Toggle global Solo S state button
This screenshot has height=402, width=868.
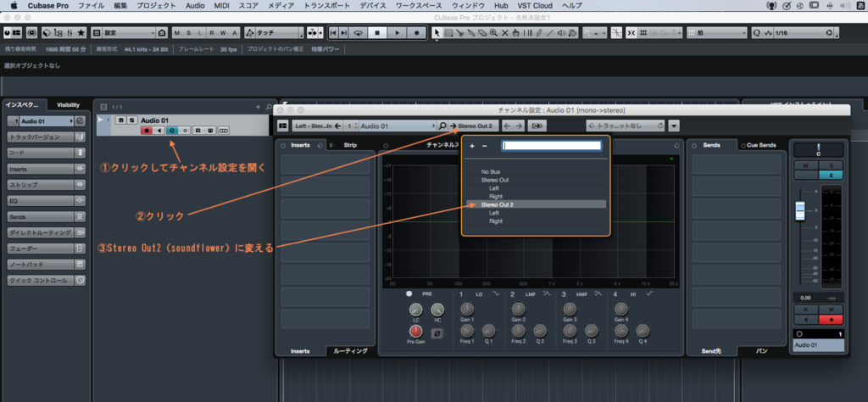click(189, 33)
